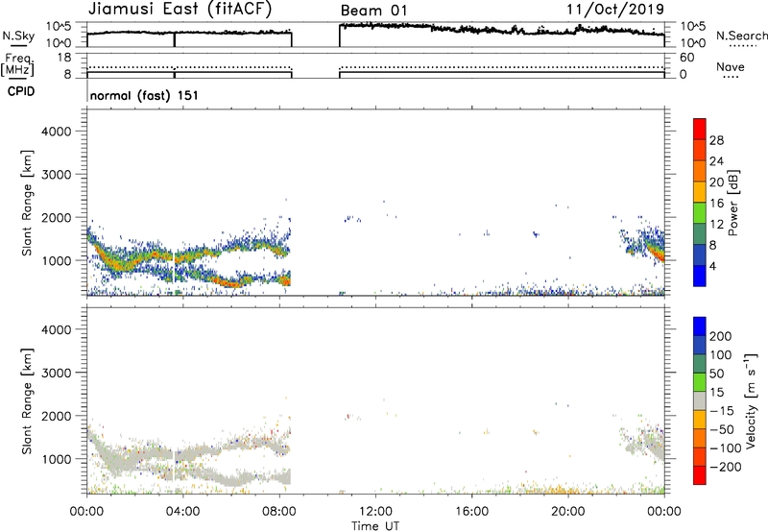Click the '18' tick on the frequency axis
Screen dimensions: 768x532
(64, 58)
